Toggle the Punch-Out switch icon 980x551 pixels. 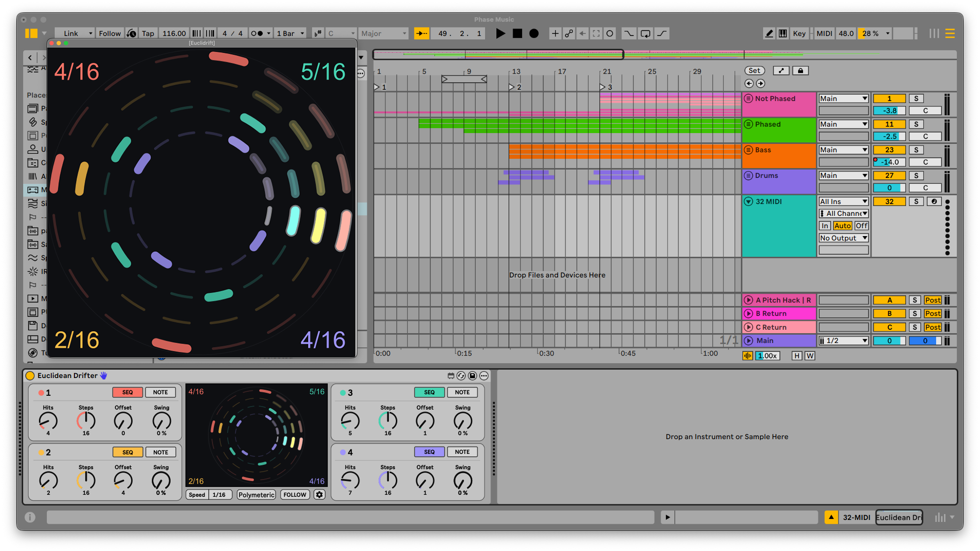662,34
